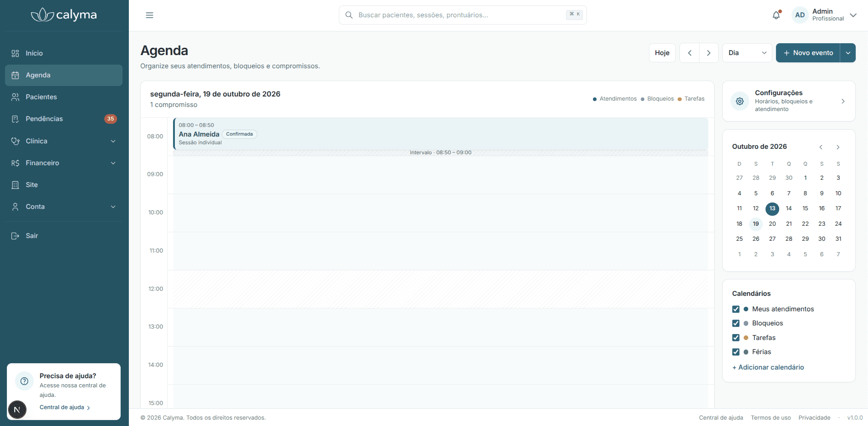Click the Configurações gear icon
The width and height of the screenshot is (868, 426).
(740, 101)
